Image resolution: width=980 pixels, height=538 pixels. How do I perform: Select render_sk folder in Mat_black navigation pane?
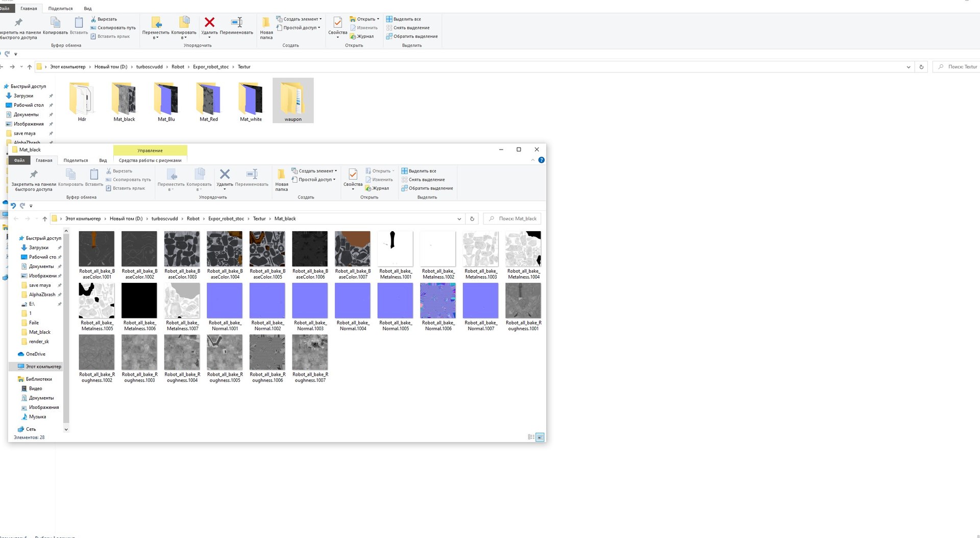(39, 341)
